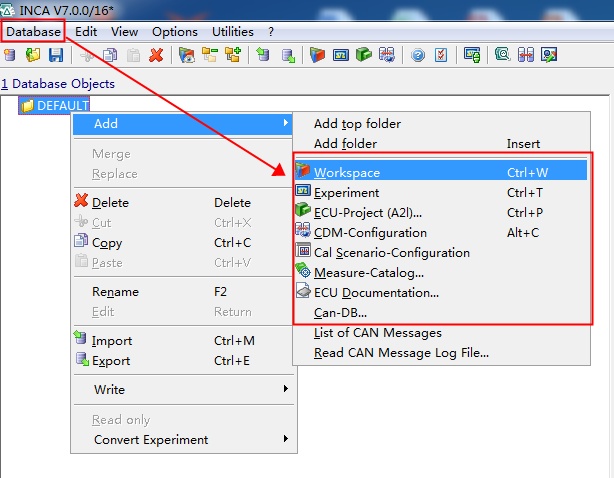
Task: Click the checklist toolbar icon
Action: tap(441, 55)
